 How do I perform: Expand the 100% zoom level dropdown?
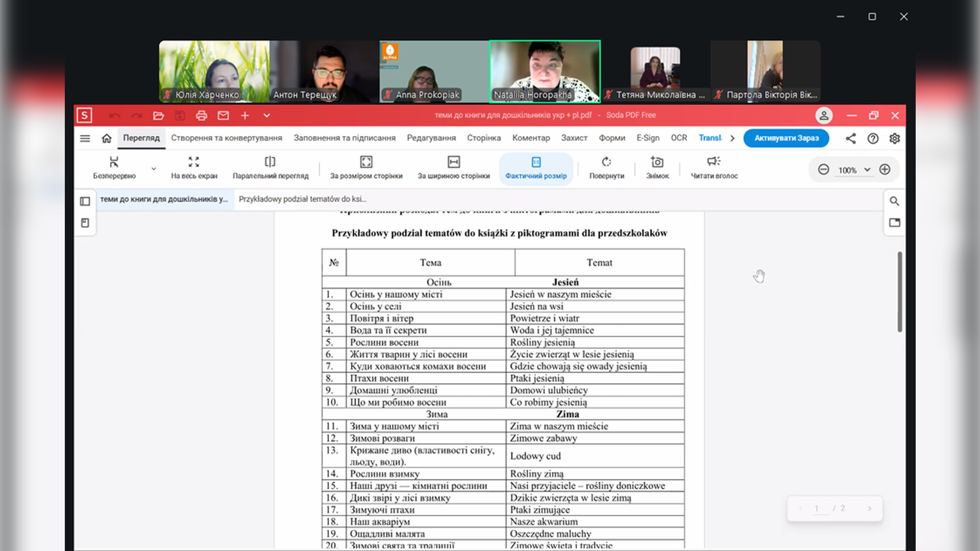867,170
